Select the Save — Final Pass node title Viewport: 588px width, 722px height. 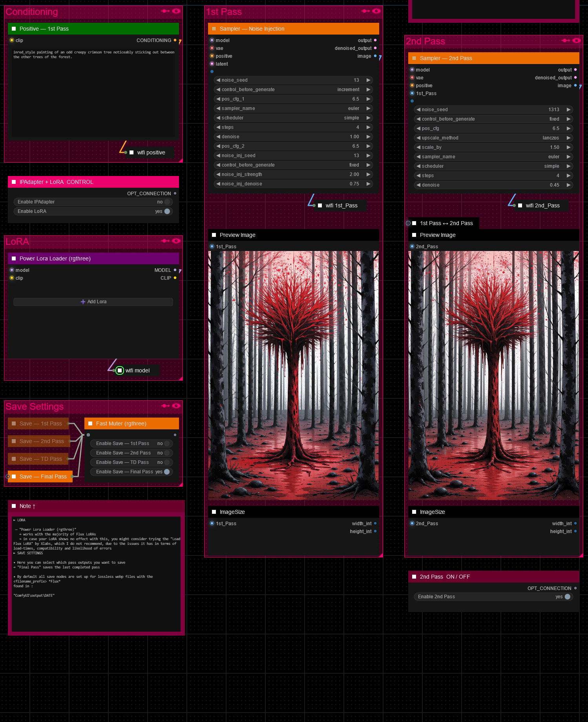pyautogui.click(x=43, y=476)
